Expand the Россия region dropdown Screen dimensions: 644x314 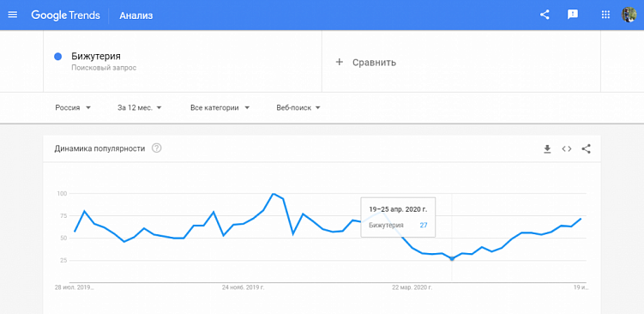click(73, 108)
